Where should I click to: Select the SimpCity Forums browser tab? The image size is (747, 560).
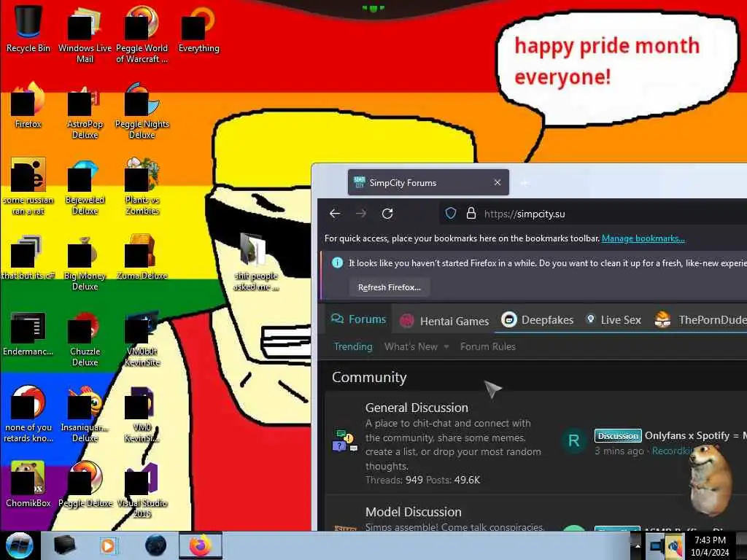pos(428,182)
